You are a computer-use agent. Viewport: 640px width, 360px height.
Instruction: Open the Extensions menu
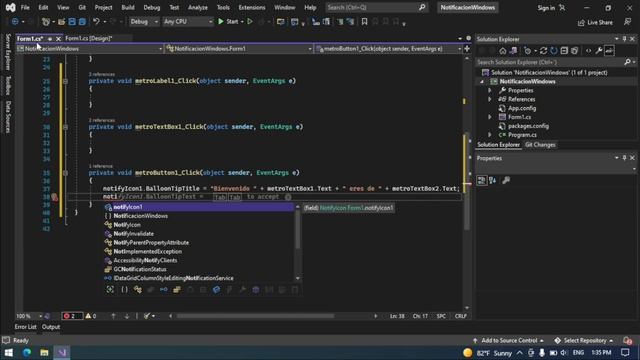251,7
